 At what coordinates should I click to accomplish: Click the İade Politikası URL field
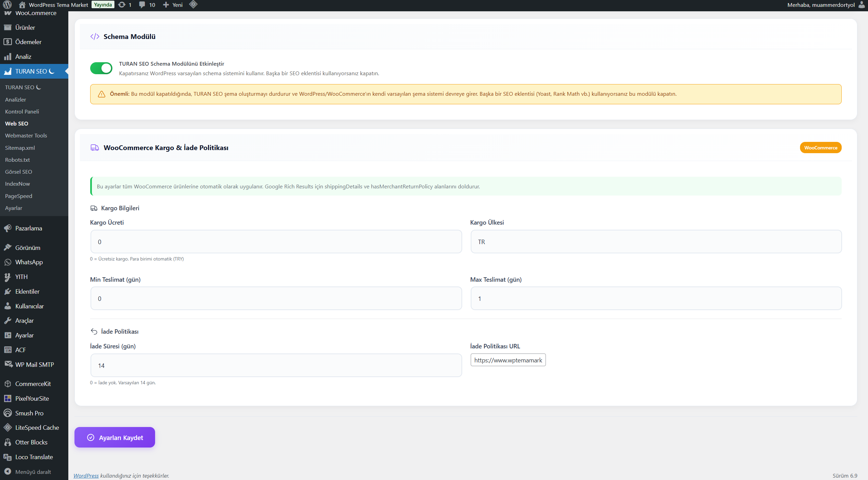coord(508,360)
